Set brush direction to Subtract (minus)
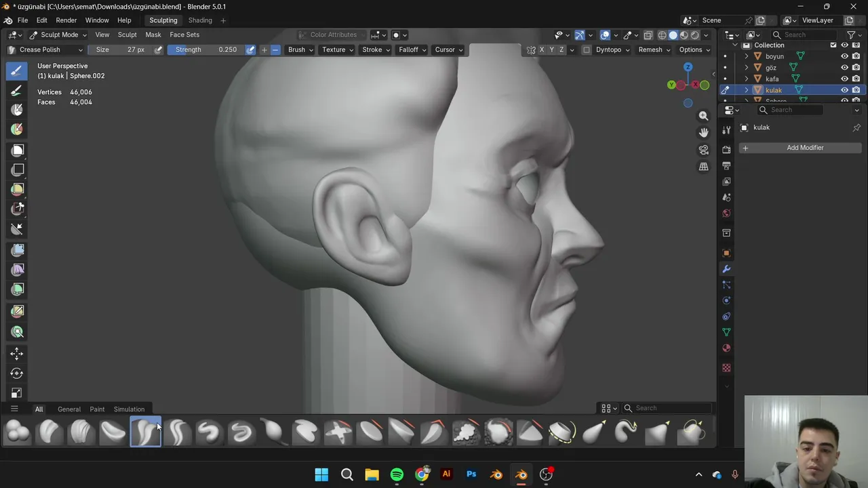 click(x=275, y=49)
